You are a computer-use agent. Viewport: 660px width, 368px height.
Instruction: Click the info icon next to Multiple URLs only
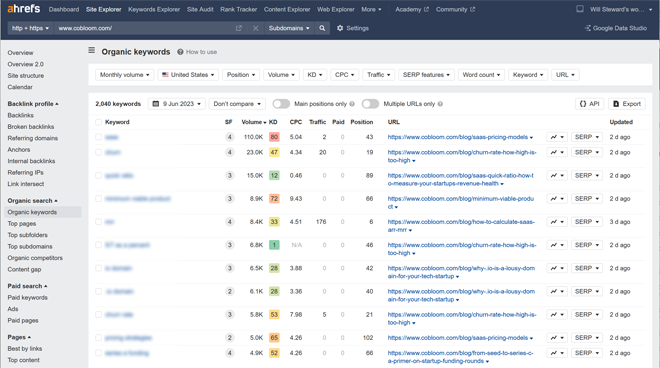(440, 104)
